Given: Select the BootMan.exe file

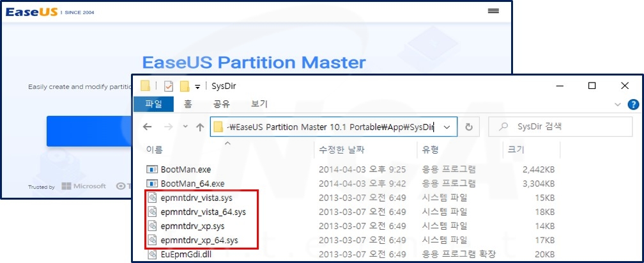Looking at the screenshot, I should [186, 169].
